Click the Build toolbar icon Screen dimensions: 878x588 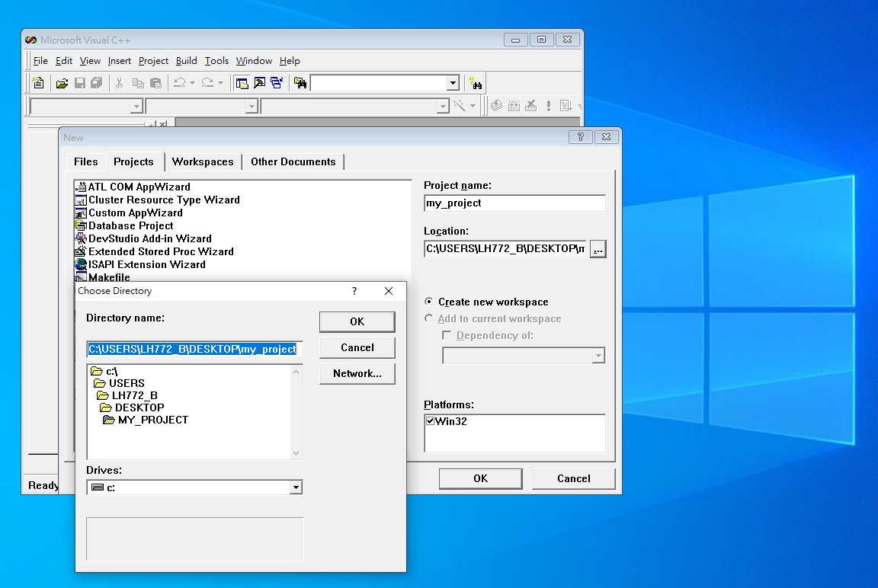[514, 106]
